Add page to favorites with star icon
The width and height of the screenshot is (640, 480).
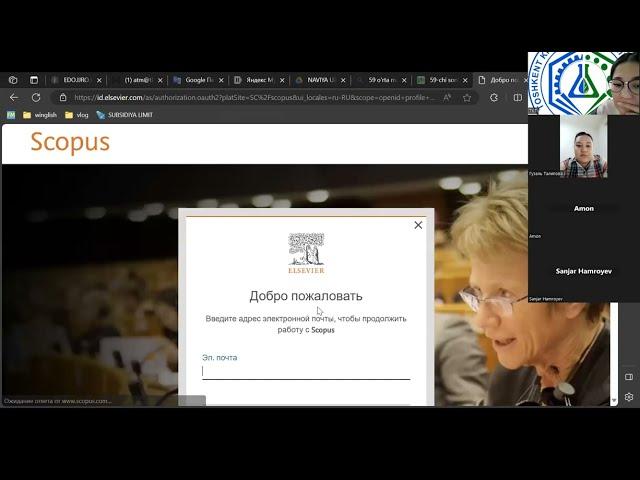click(467, 98)
